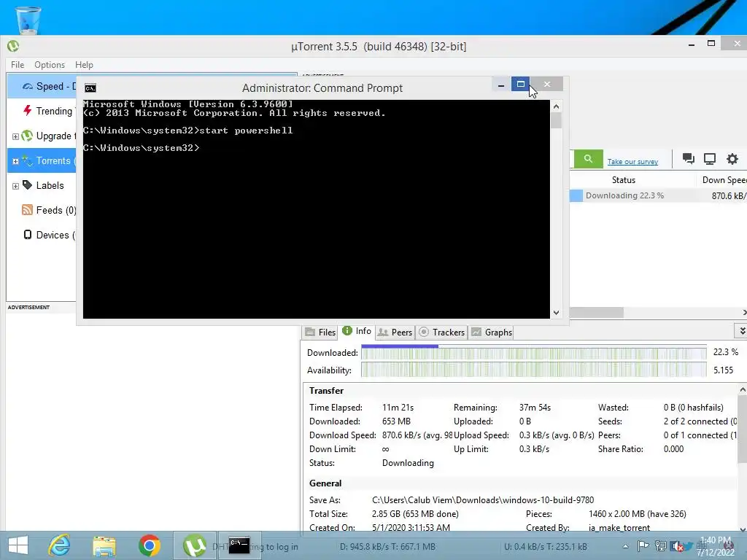This screenshot has height=560, width=747.
Task: Open the chat bubbles icon in toolbar
Action: [x=688, y=158]
